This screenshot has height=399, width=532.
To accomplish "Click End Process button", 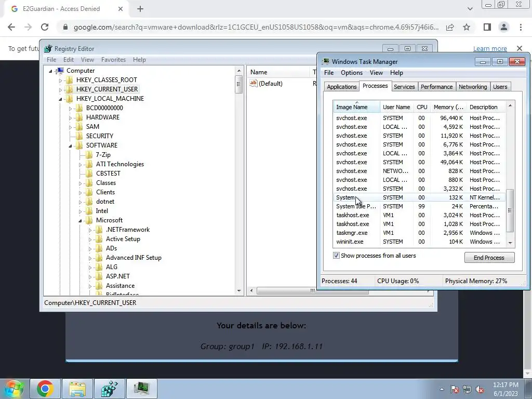I will click(489, 258).
